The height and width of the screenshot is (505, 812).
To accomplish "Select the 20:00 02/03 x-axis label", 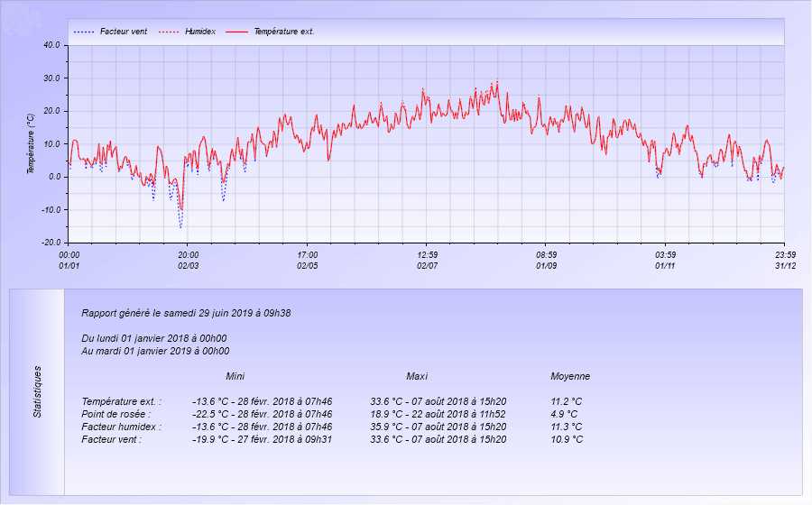I will click(x=188, y=260).
